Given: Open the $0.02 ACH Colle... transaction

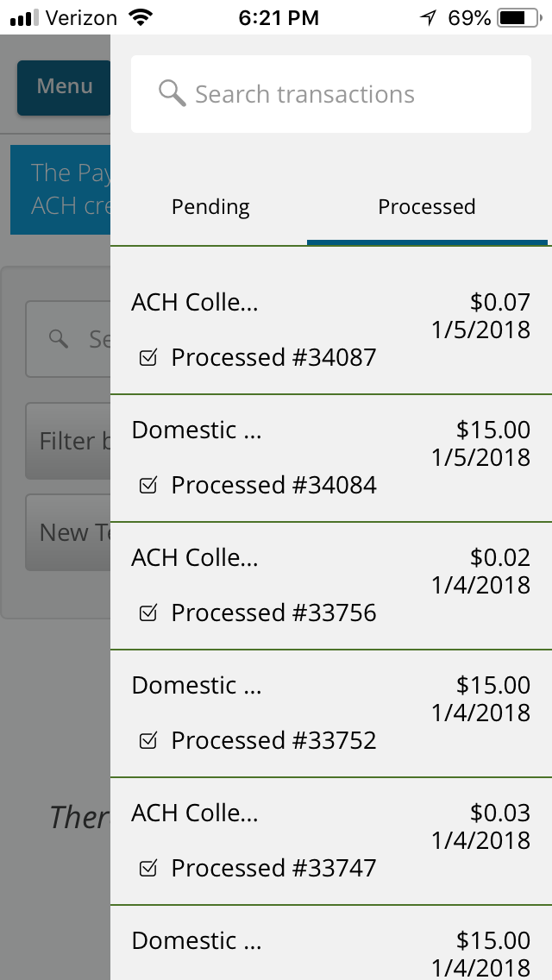Looking at the screenshot, I should click(x=331, y=586).
